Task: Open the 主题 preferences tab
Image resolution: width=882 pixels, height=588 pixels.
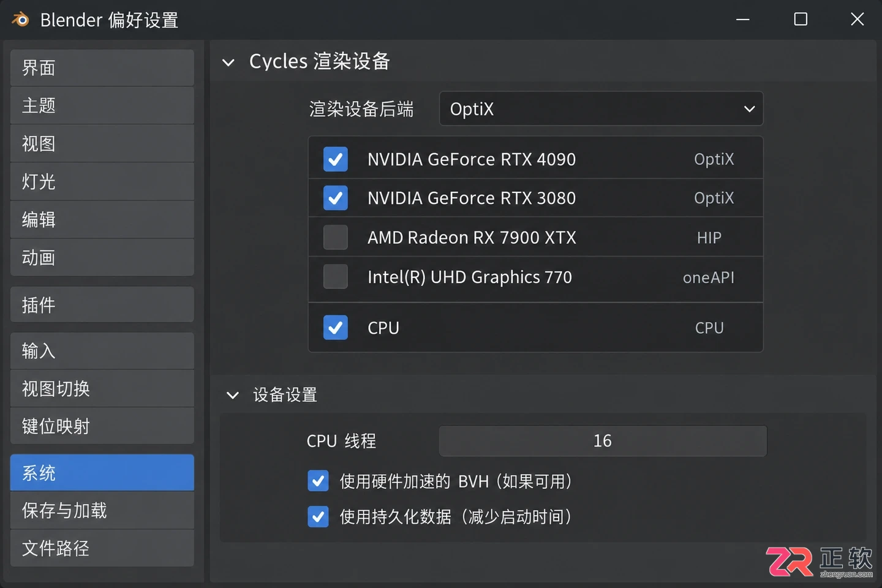Action: (x=102, y=106)
